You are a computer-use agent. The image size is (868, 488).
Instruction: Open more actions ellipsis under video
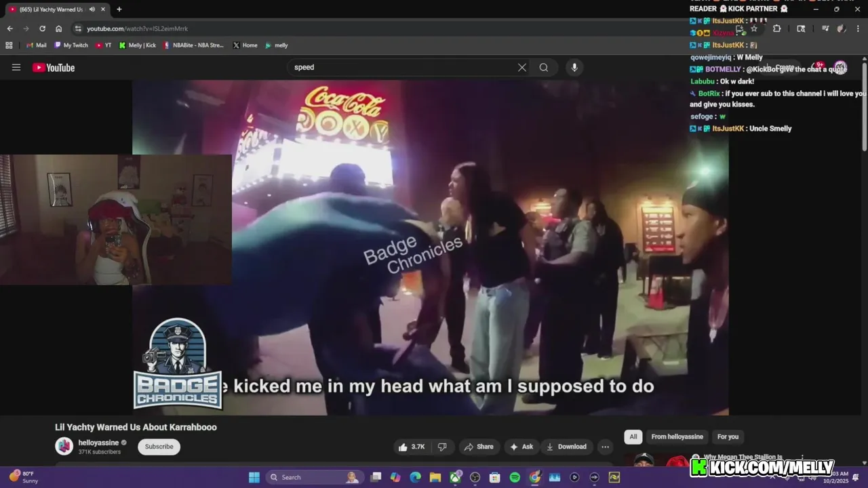[605, 447]
